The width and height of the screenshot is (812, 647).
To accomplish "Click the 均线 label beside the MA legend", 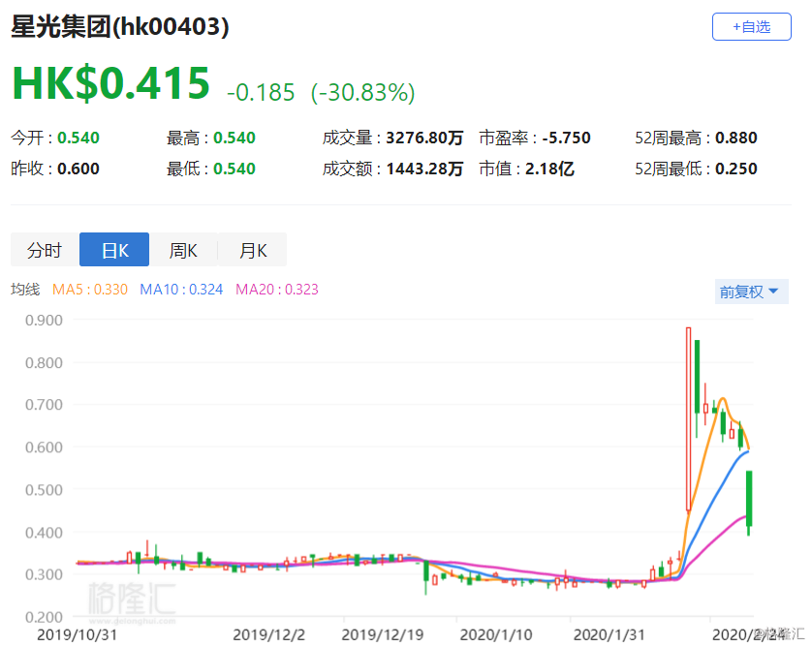I will tap(25, 290).
